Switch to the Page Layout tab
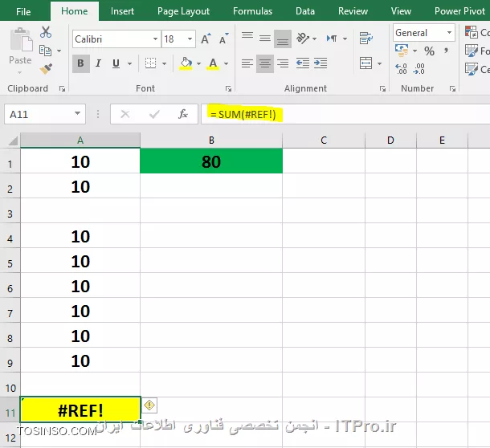This screenshot has width=490, height=448. (x=183, y=11)
